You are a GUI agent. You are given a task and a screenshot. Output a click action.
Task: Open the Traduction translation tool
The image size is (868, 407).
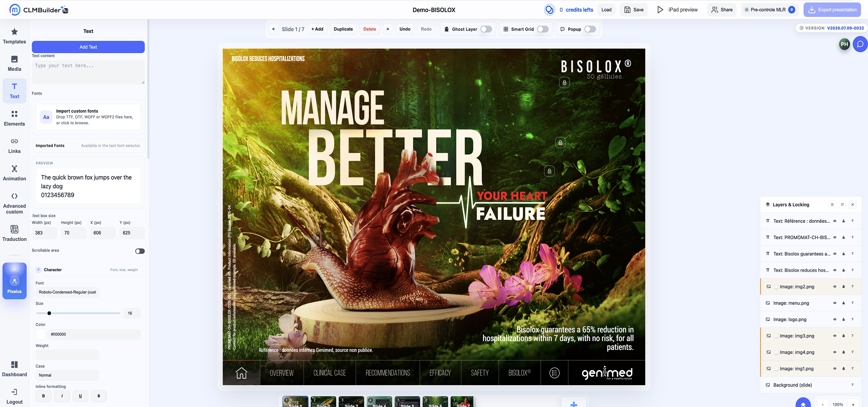click(x=15, y=233)
